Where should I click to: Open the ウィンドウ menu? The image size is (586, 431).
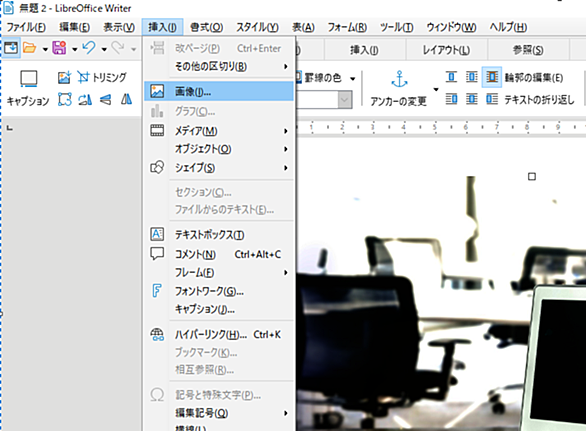pos(451,27)
